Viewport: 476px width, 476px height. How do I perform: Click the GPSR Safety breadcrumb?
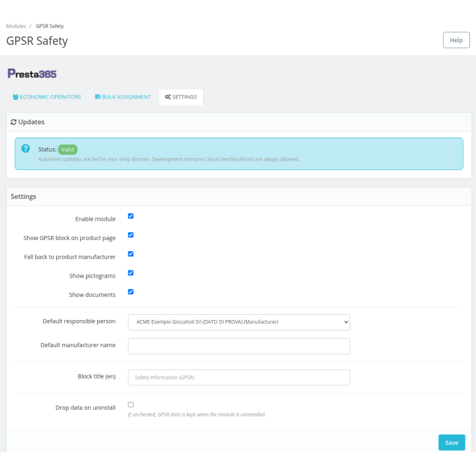click(x=50, y=26)
